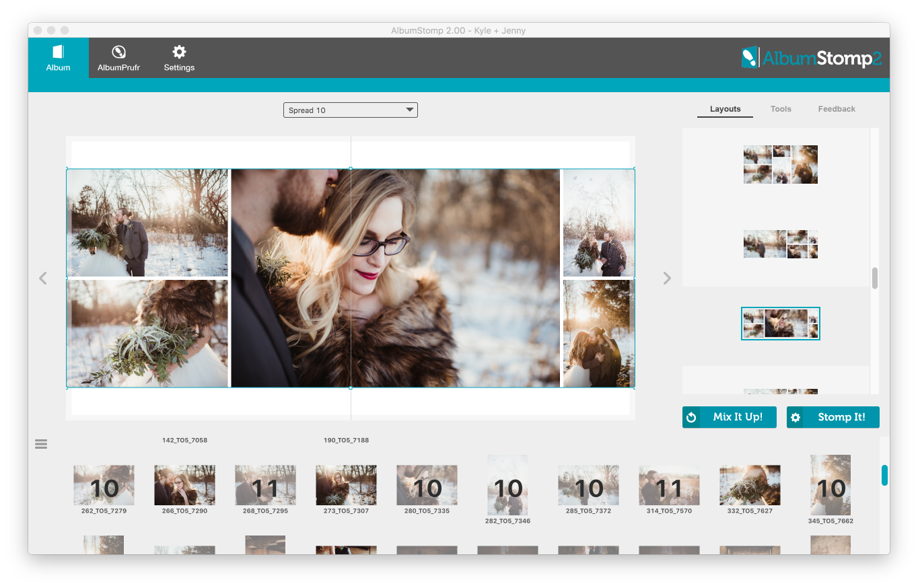918x588 pixels.
Task: Select thumbnail 262_TO5_7279
Action: coord(104,485)
